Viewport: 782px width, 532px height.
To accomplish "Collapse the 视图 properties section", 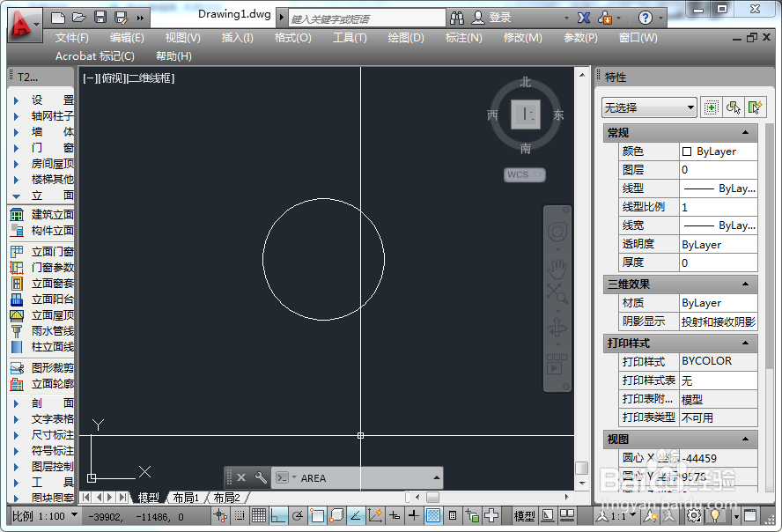I will pyautogui.click(x=745, y=439).
